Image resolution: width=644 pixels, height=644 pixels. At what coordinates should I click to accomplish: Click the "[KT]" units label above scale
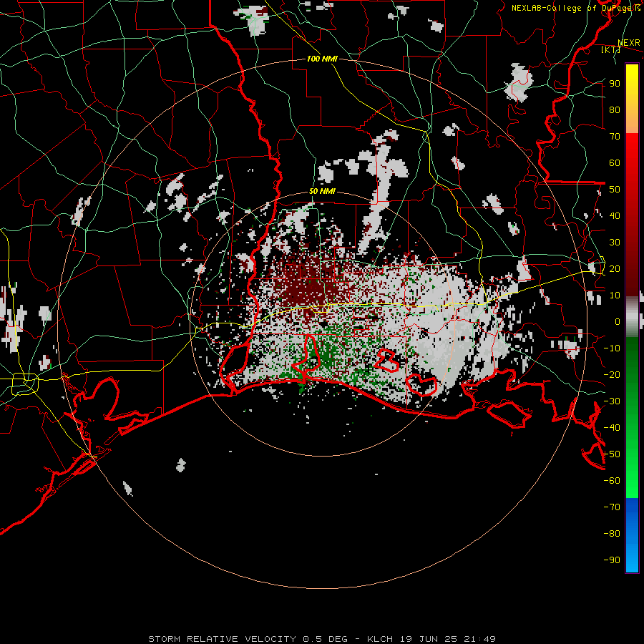click(610, 49)
